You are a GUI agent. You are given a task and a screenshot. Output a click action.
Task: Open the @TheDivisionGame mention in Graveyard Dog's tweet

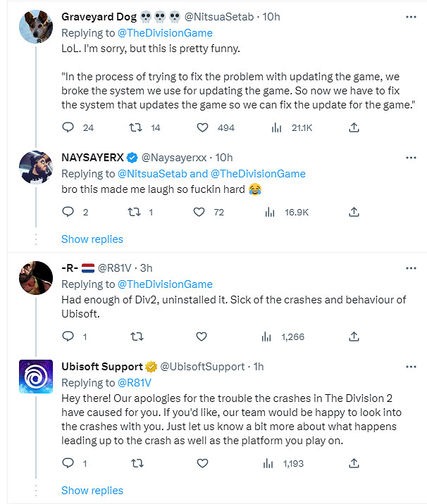point(164,32)
